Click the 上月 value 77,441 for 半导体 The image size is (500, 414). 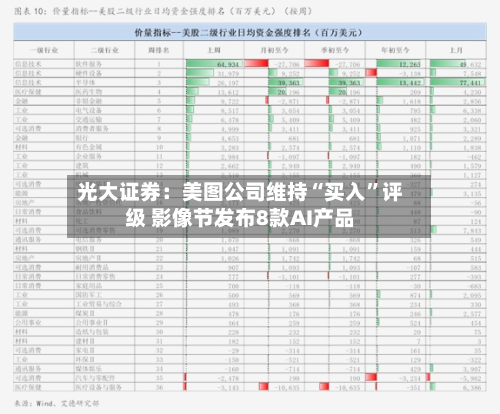[470, 83]
